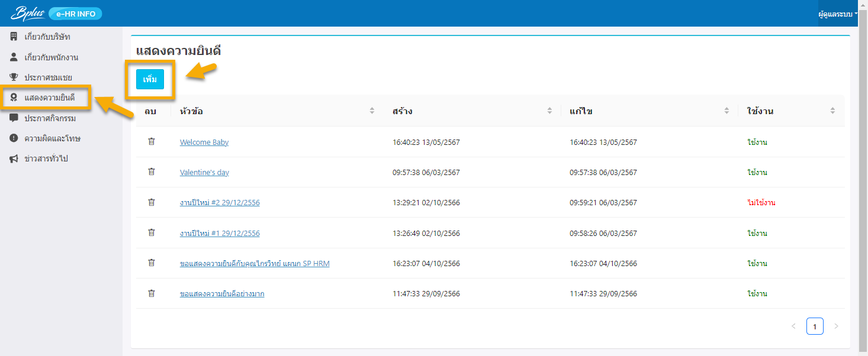Navigate to ความผิดและโทษ in sidebar
This screenshot has width=868, height=356.
tap(52, 138)
